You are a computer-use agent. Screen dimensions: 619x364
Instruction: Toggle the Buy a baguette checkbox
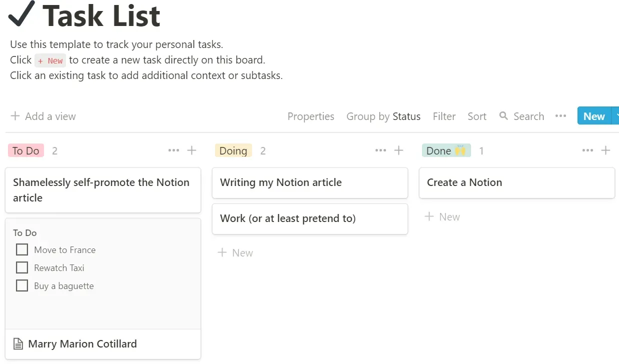22,285
